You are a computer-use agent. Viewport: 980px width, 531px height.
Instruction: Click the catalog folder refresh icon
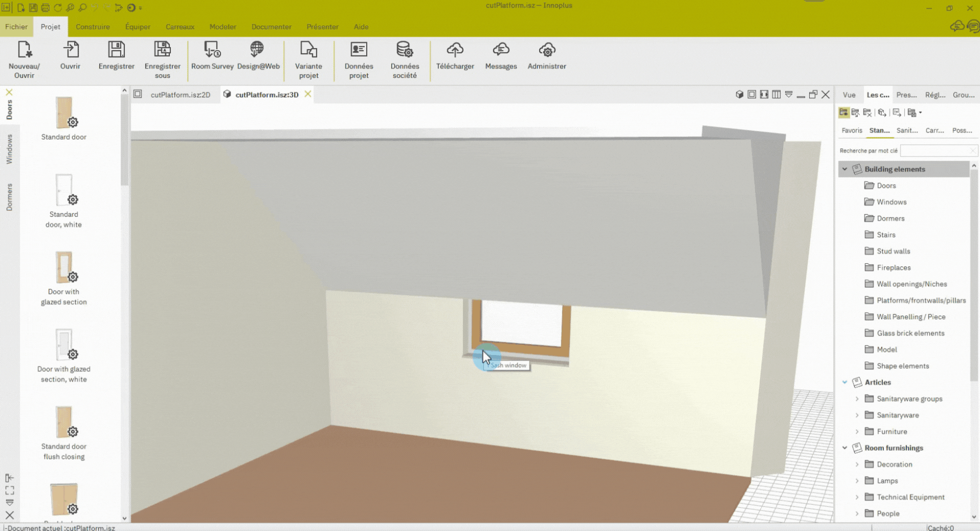(855, 113)
